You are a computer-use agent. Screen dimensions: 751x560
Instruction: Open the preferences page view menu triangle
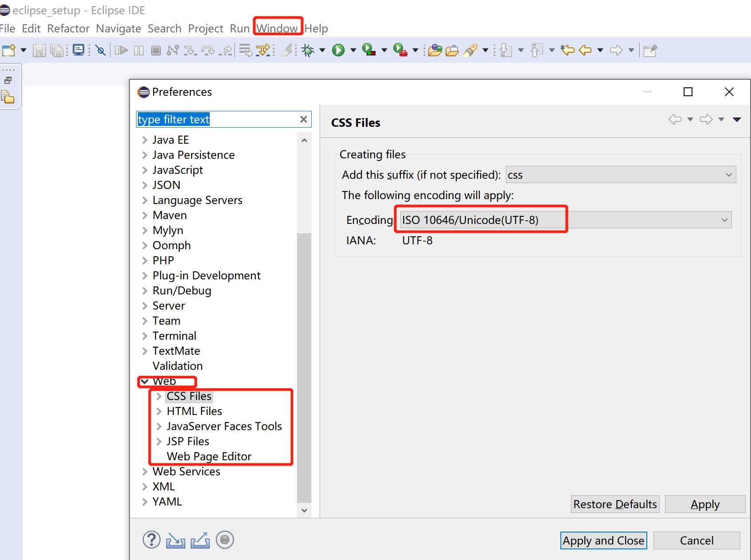(737, 119)
